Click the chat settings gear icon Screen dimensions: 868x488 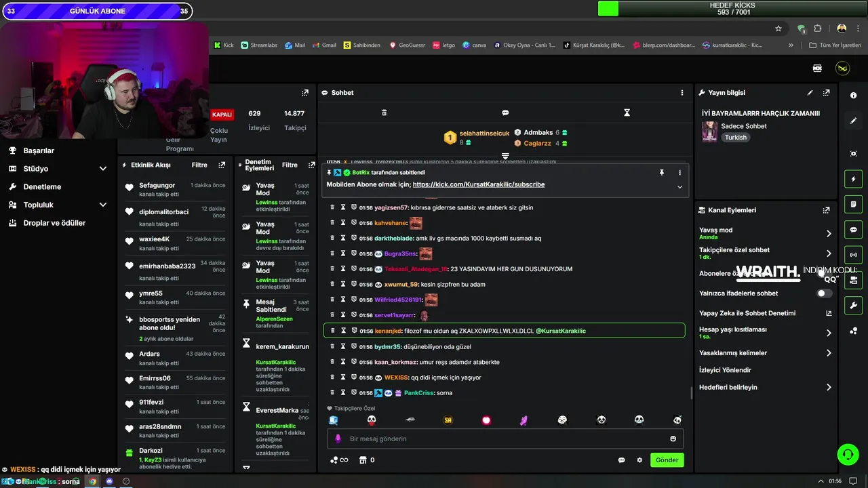639,460
